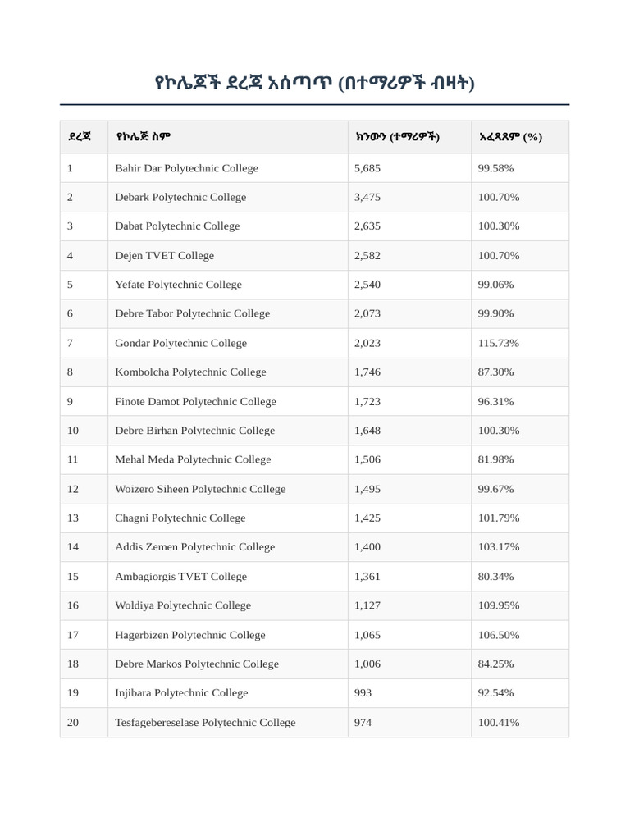Select Debre Markos Polytechnic College name
Viewport: 630px width, 840px height.
point(197,664)
